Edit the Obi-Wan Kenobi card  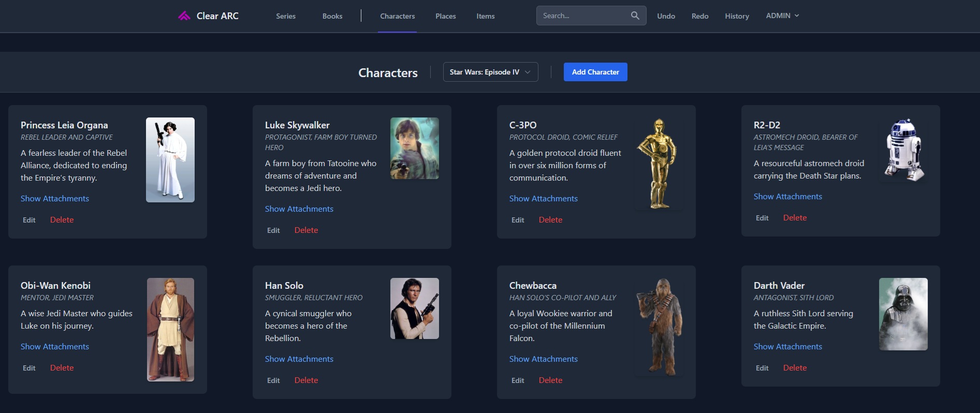pyautogui.click(x=29, y=368)
